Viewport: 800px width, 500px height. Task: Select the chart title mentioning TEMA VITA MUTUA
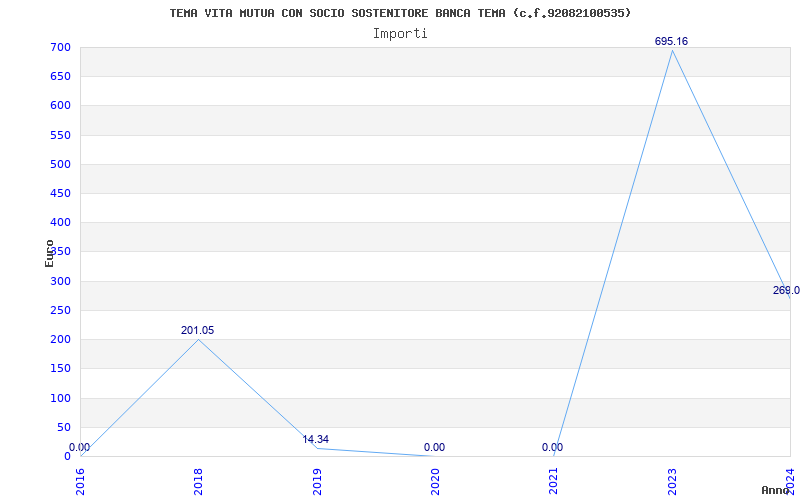pos(400,13)
